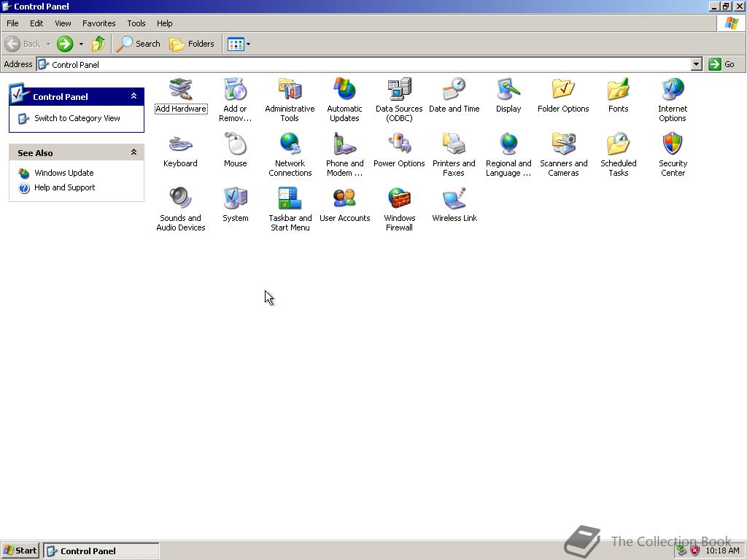Open Sounds and Audio Devices
This screenshot has width=747, height=560.
181,209
